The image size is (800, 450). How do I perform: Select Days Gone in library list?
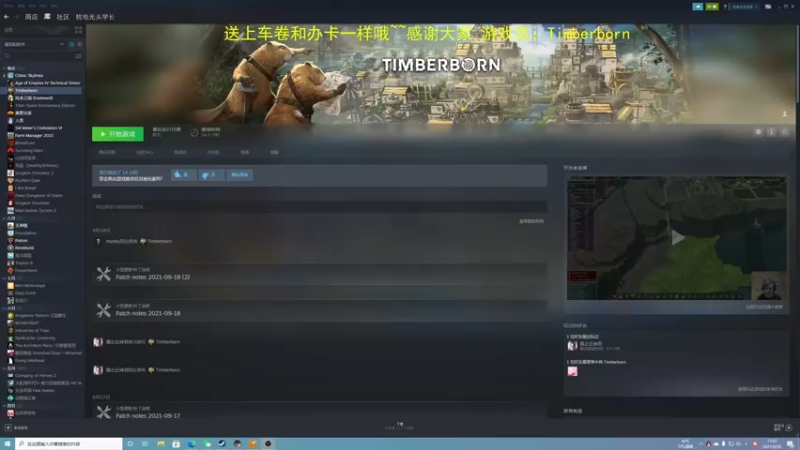pos(25,293)
